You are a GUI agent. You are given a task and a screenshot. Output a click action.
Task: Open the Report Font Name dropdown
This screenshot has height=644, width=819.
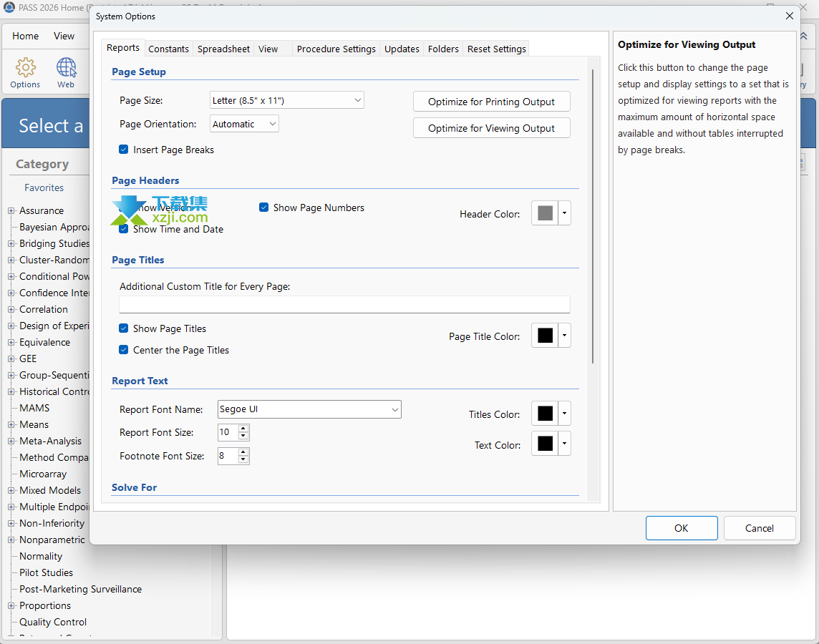point(309,409)
